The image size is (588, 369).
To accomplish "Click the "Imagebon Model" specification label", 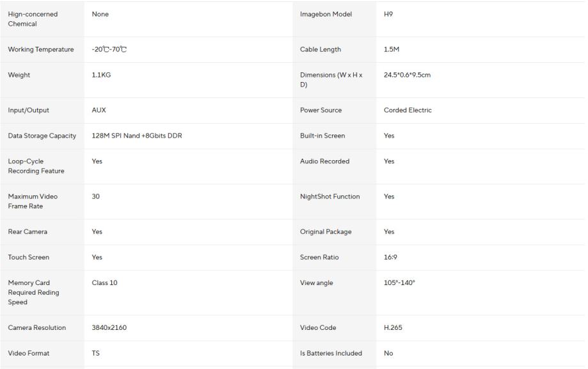I will [x=326, y=15].
